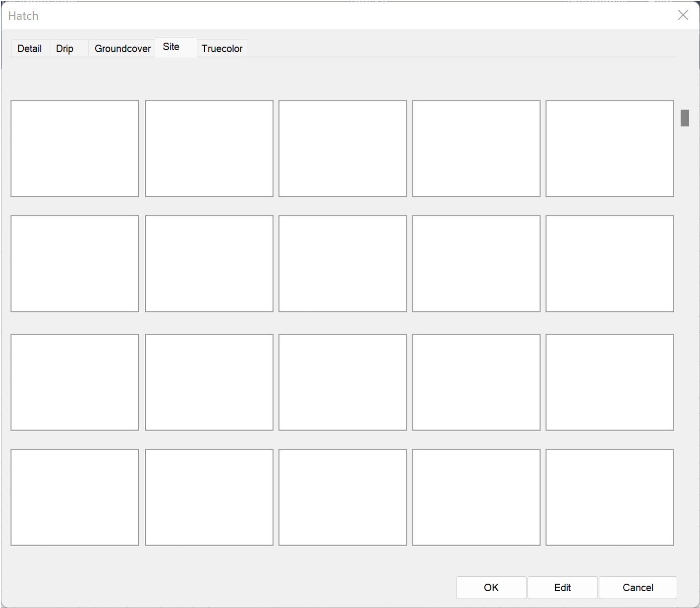Open the Truecolor tab
The image size is (700, 608).
tap(222, 49)
